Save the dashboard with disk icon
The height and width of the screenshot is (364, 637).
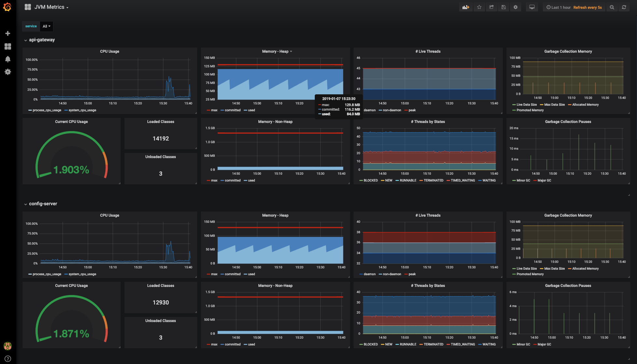[504, 7]
